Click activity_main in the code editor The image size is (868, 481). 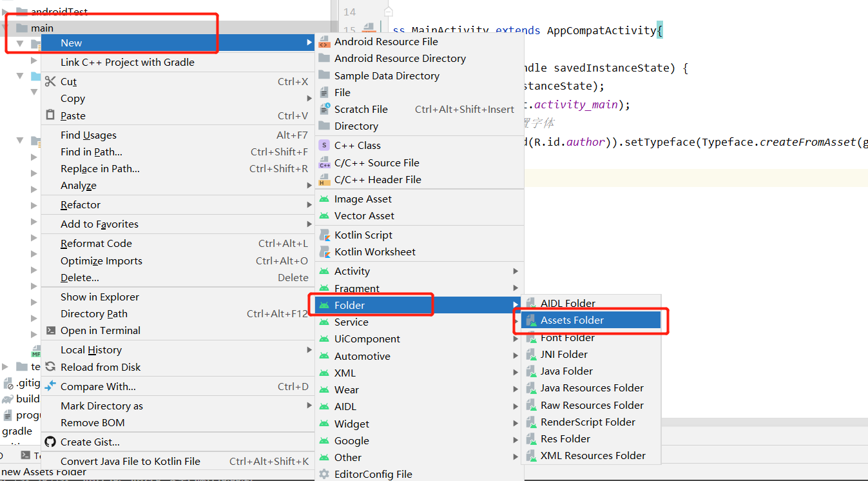coord(575,104)
